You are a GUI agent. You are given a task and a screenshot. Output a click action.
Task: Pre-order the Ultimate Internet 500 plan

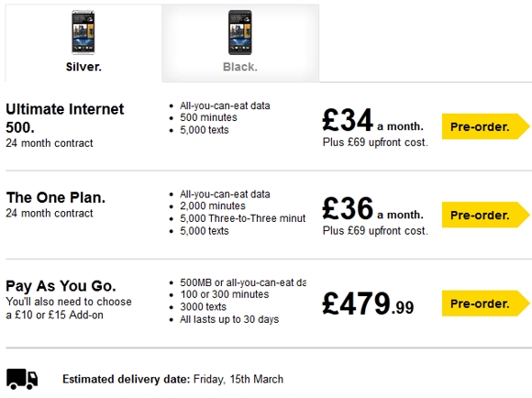click(x=485, y=127)
